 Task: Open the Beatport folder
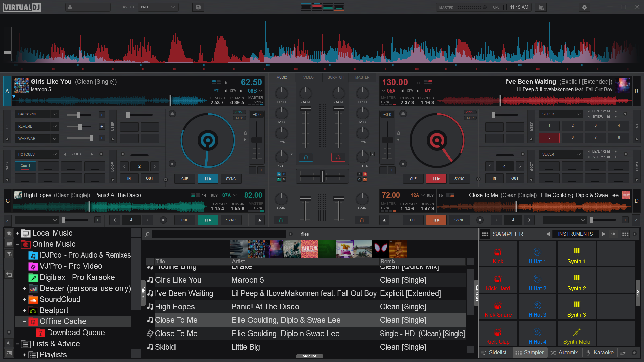pos(54,310)
